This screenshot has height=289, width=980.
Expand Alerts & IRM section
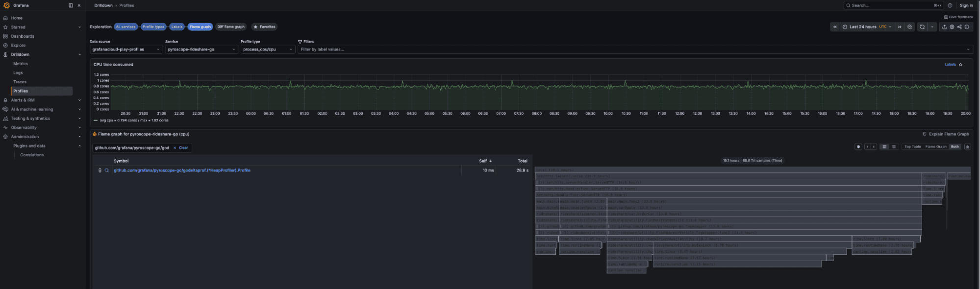pyautogui.click(x=79, y=100)
